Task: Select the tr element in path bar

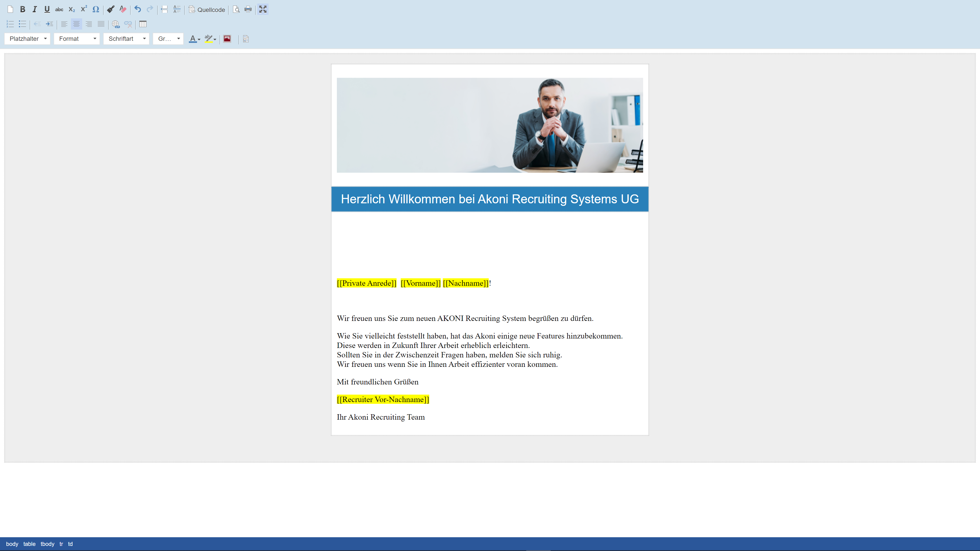Action: [x=61, y=544]
